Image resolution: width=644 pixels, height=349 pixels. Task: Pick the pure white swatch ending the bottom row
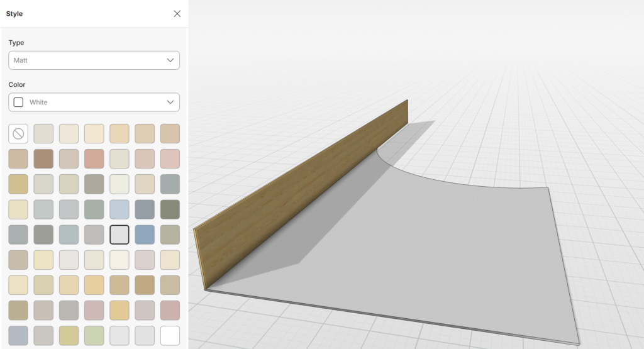click(170, 335)
